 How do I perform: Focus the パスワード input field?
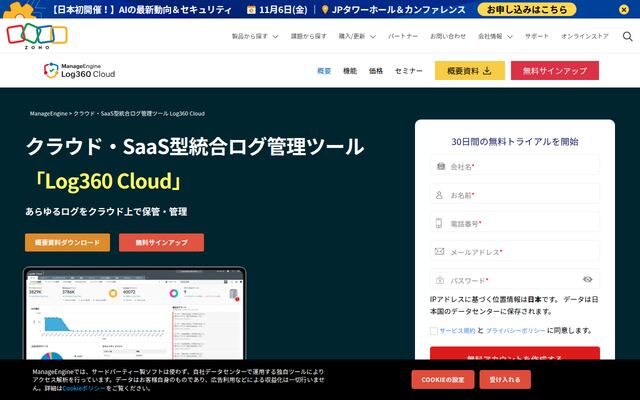click(515, 280)
